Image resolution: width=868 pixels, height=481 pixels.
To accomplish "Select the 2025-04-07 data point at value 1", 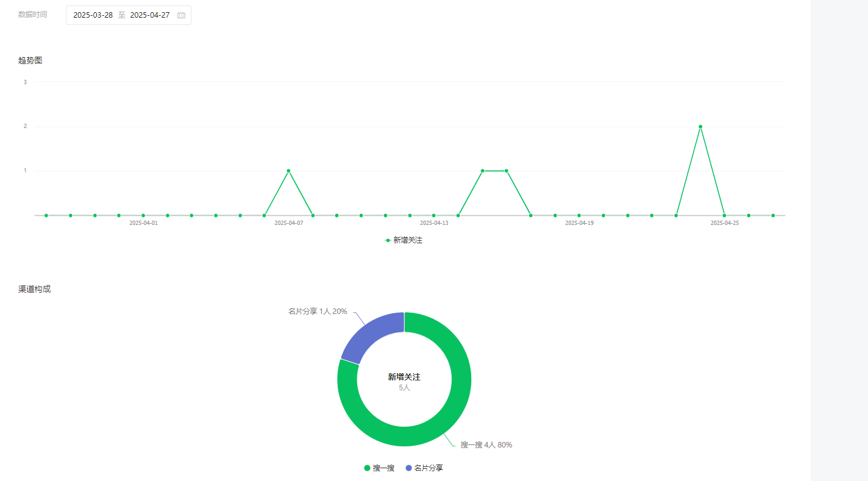I will [x=288, y=171].
